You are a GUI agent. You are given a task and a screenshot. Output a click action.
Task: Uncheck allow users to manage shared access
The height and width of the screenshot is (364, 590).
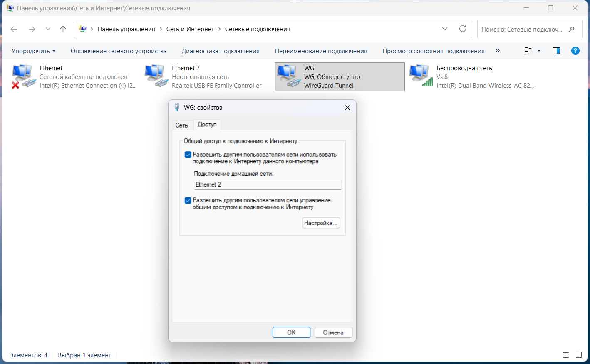tap(188, 200)
